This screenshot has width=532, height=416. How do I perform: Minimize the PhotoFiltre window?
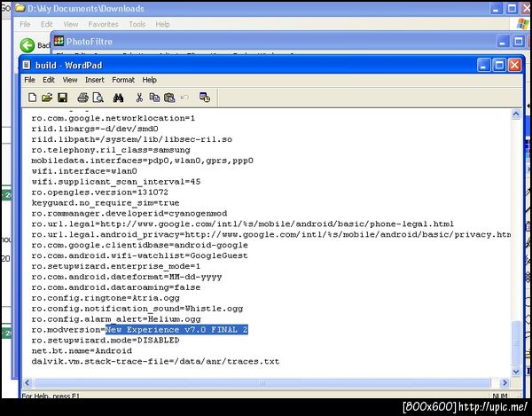[503, 42]
